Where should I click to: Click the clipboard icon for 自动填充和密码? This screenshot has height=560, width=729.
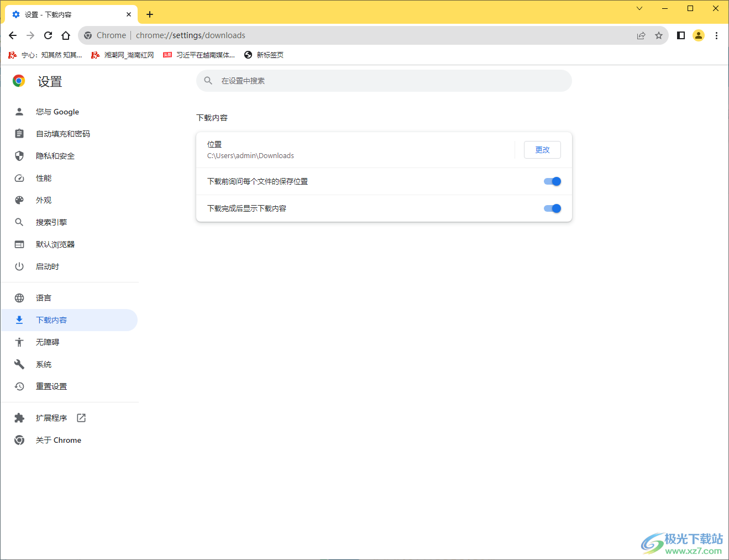click(x=19, y=134)
